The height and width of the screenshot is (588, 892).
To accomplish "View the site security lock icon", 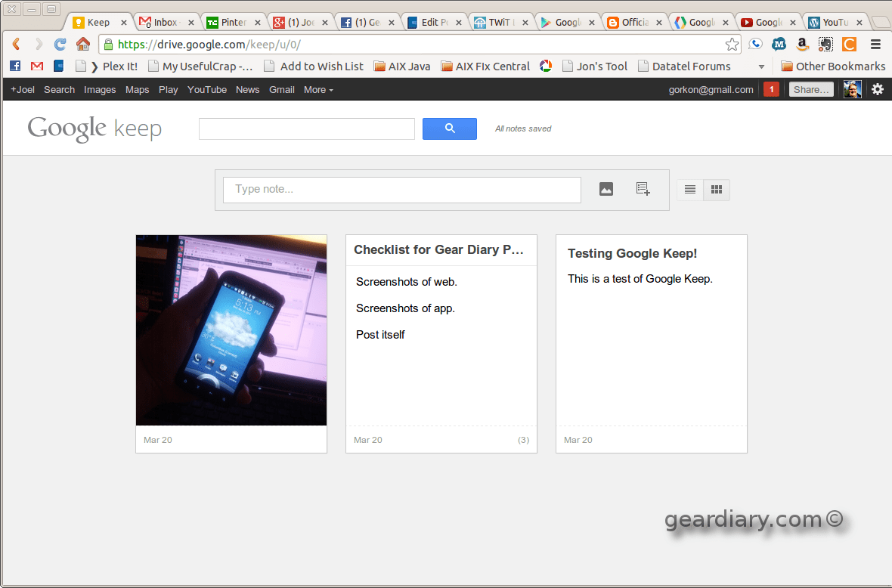I will pos(108,45).
